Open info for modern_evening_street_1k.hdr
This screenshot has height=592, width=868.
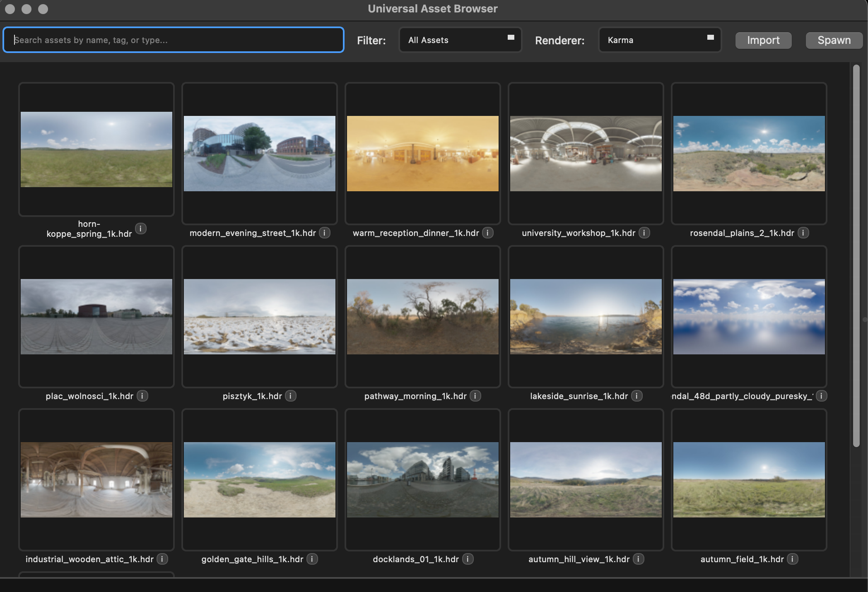click(325, 233)
